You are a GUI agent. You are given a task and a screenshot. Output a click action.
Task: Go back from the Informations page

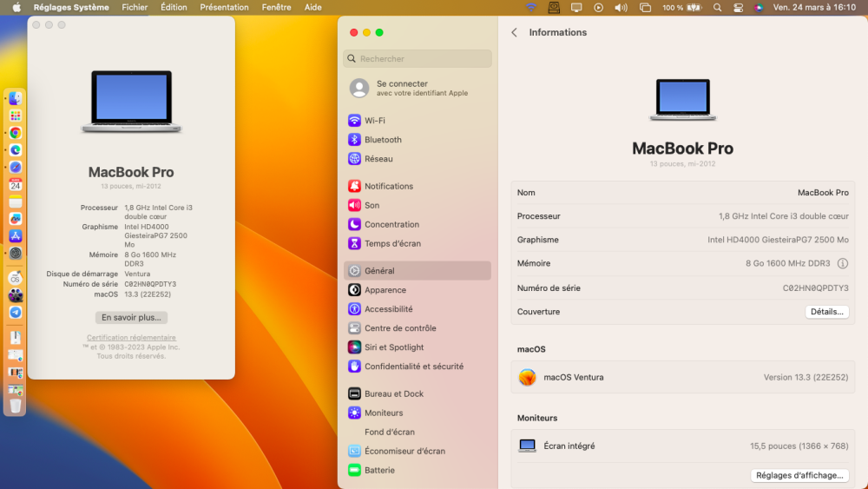coord(514,33)
